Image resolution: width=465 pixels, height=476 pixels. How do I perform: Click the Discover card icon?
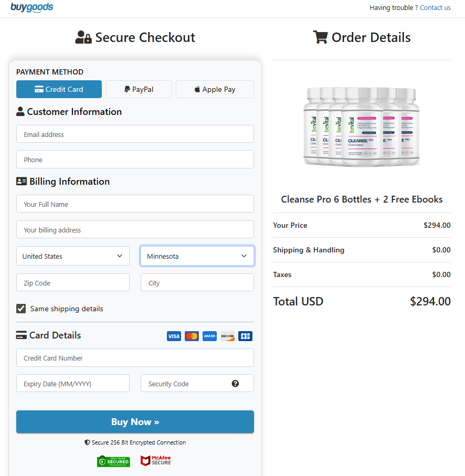[227, 336]
